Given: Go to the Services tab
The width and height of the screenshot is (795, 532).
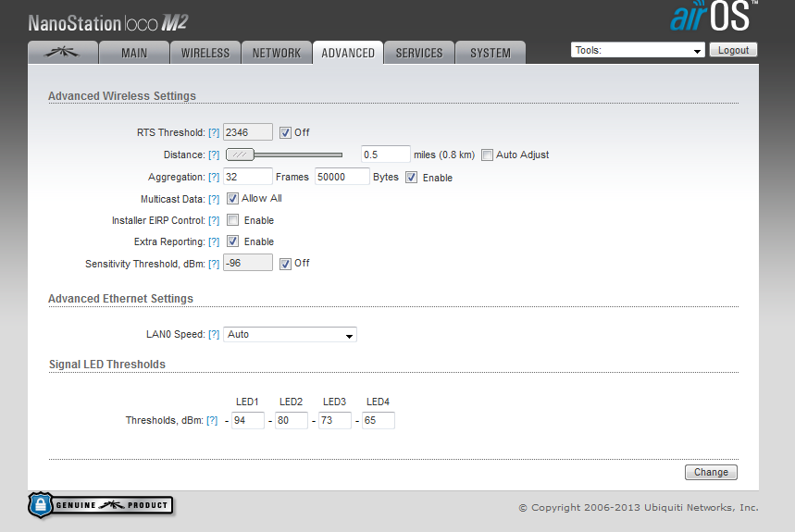Looking at the screenshot, I should (x=419, y=53).
